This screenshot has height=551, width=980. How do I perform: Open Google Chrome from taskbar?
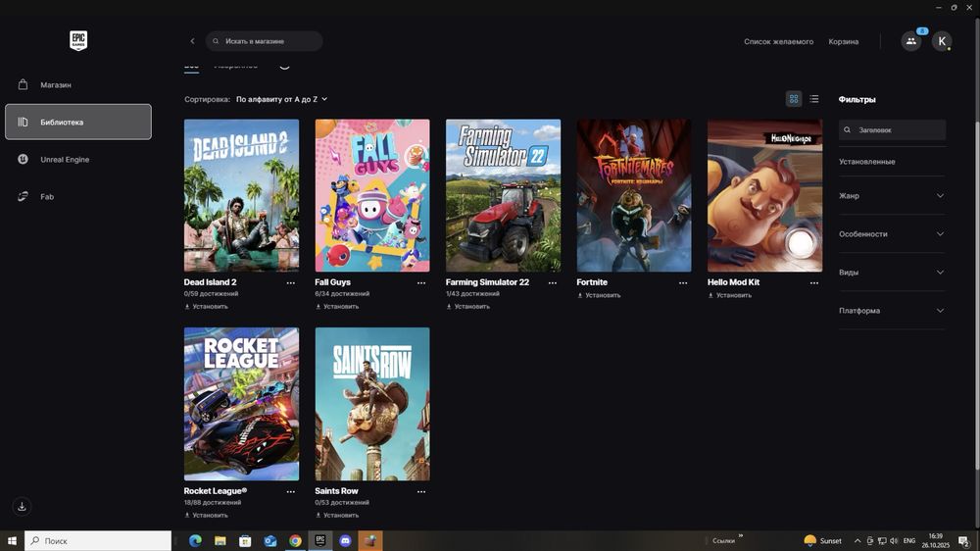click(x=295, y=541)
